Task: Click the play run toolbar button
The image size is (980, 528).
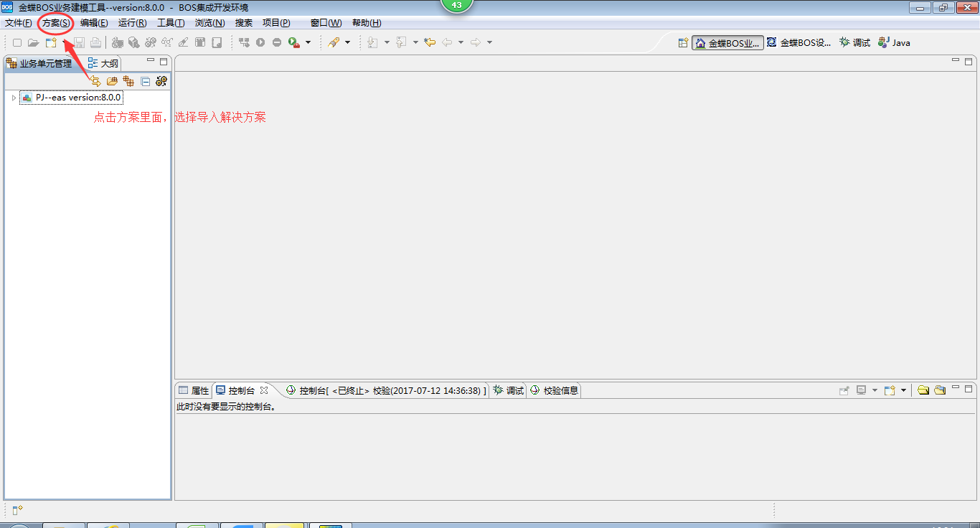Action: tap(260, 42)
